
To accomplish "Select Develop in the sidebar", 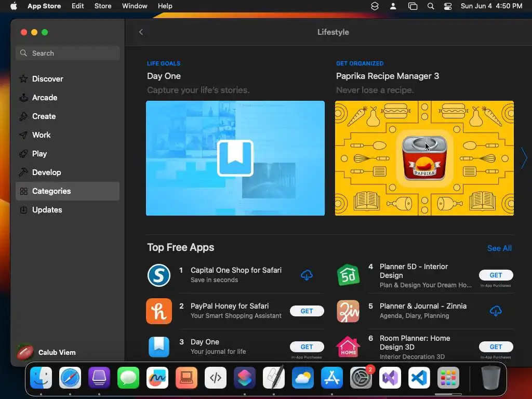I will (x=67, y=172).
